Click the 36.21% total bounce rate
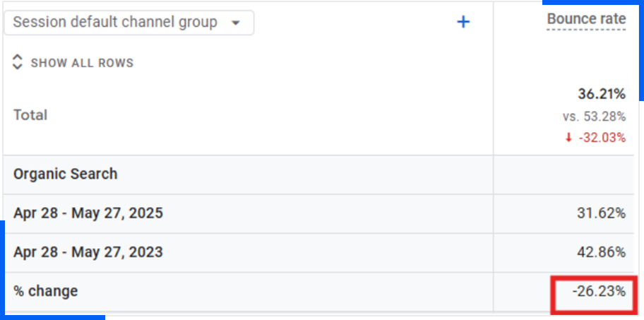This screenshot has width=644, height=320. tap(602, 95)
